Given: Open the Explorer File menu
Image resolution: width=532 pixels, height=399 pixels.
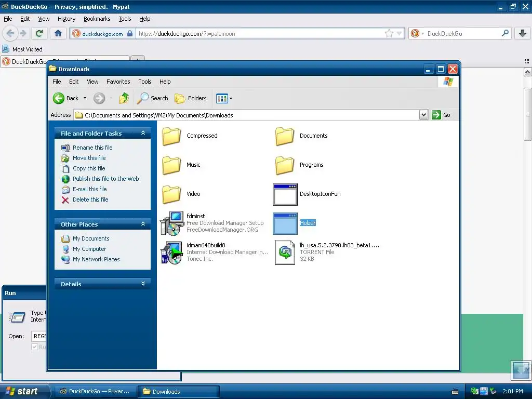Looking at the screenshot, I should [x=57, y=82].
